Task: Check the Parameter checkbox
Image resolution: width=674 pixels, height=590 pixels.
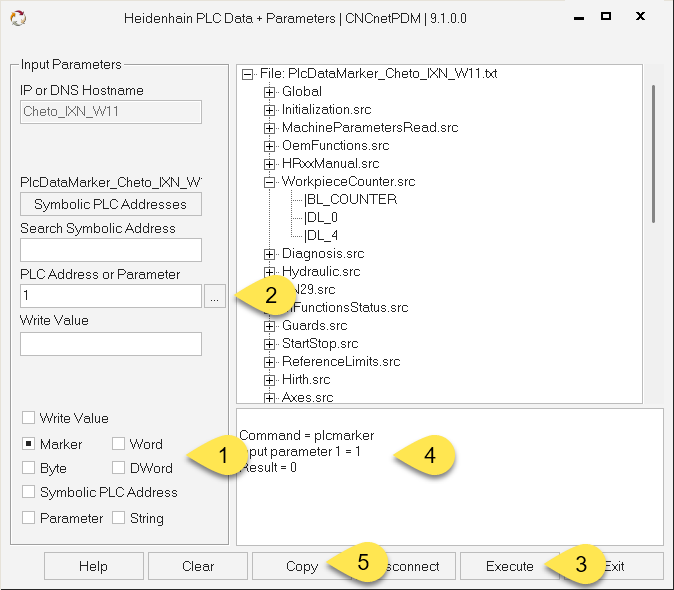Action: tap(28, 518)
